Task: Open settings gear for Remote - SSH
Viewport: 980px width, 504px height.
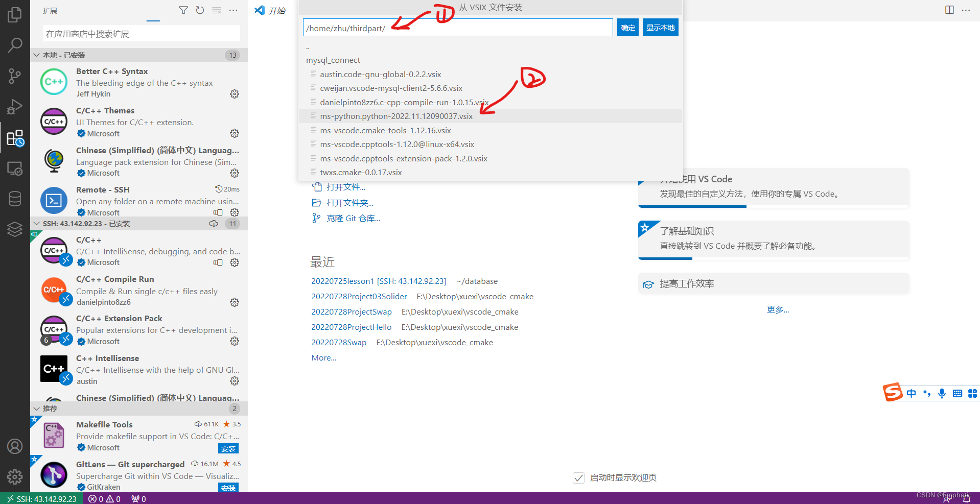Action: click(235, 212)
